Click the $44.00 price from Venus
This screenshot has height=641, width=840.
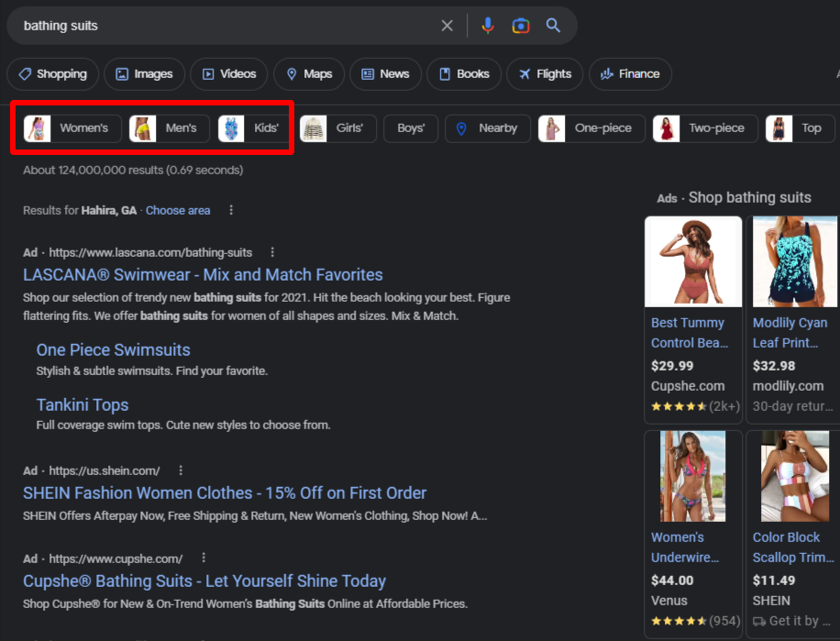pos(672,580)
